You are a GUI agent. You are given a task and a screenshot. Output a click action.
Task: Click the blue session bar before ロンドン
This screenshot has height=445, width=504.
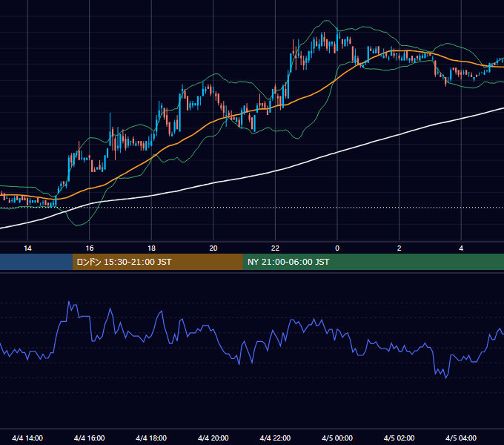tap(36, 262)
